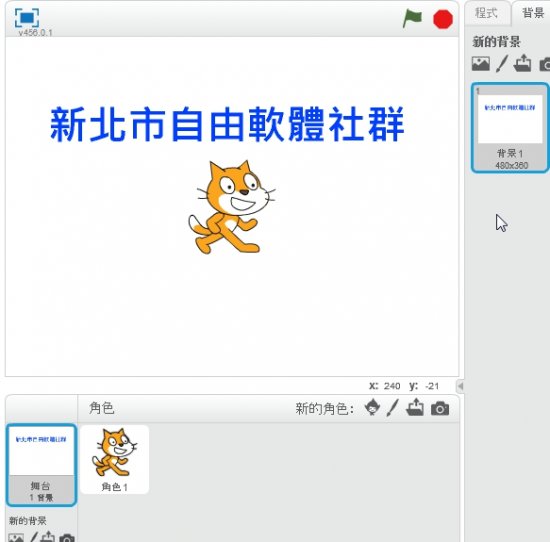New backdrop from camera in backdrops tab
Screen dimensions: 550x542
(x=545, y=65)
